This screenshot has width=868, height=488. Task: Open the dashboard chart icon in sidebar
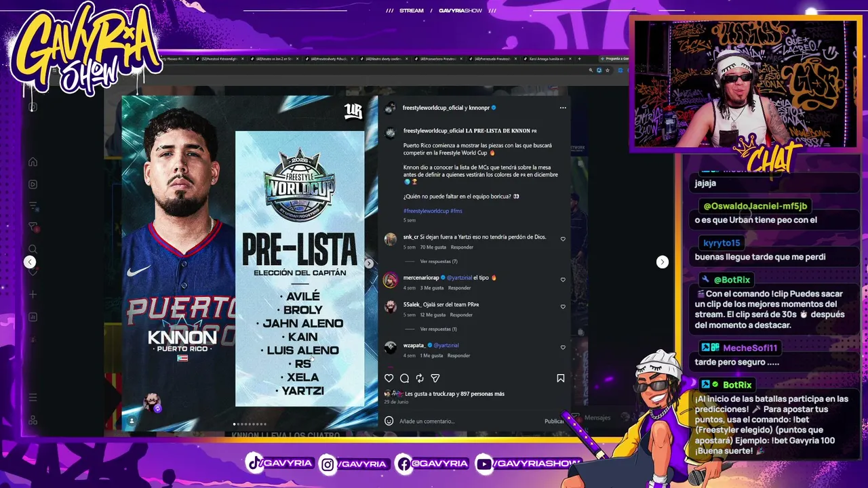point(33,317)
